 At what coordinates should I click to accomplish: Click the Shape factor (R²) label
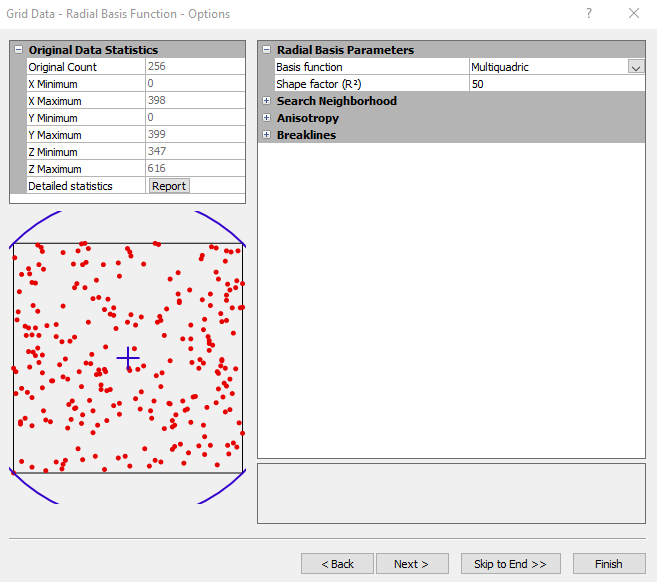click(x=318, y=84)
